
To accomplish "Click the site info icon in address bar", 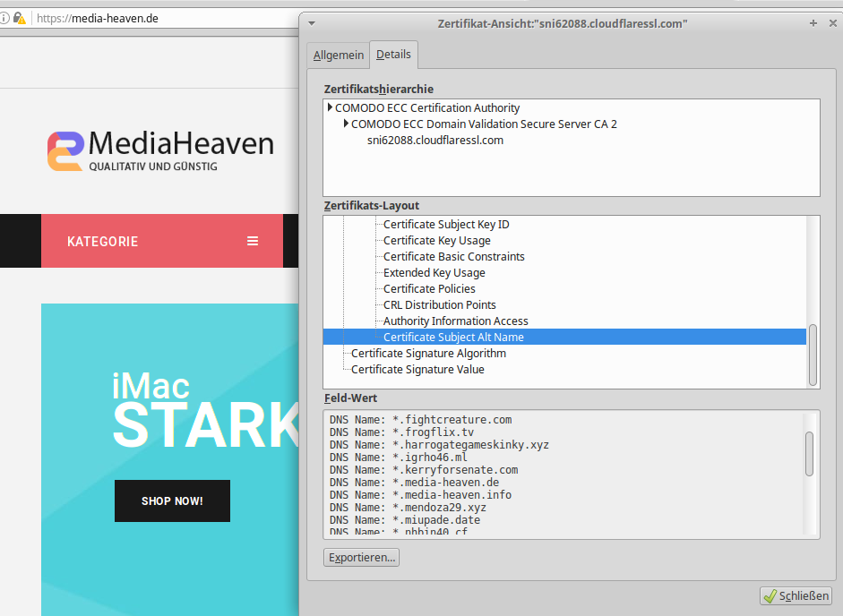I will [x=4, y=18].
